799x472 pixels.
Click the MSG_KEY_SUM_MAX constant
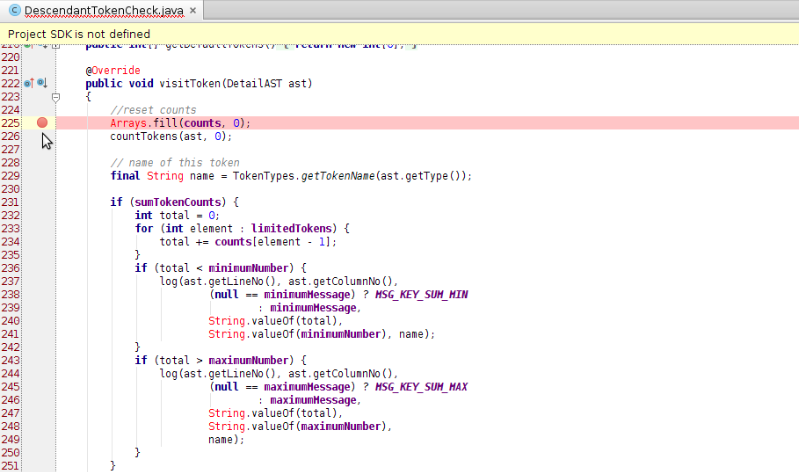pyautogui.click(x=422, y=387)
